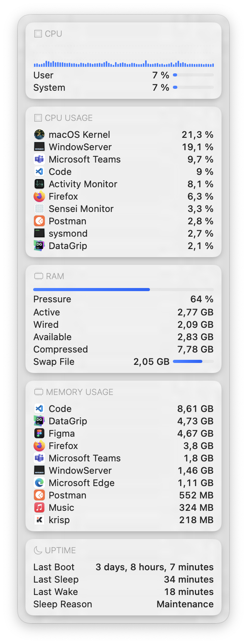Screen dimensions: 247x644
Task: Click the CPU history graph
Action: (123, 64)
